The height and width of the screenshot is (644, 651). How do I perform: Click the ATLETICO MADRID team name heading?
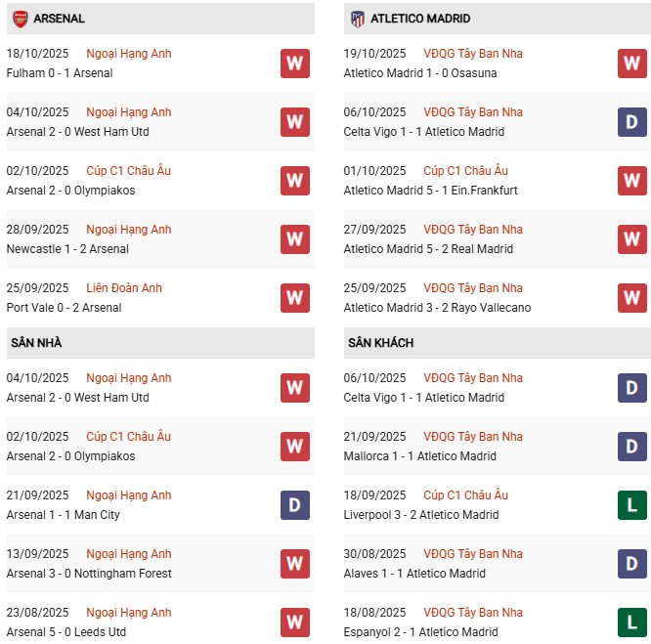[x=420, y=19]
